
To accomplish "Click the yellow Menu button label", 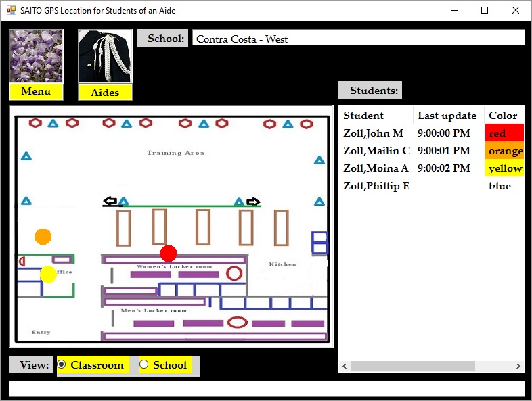I will click(36, 91).
